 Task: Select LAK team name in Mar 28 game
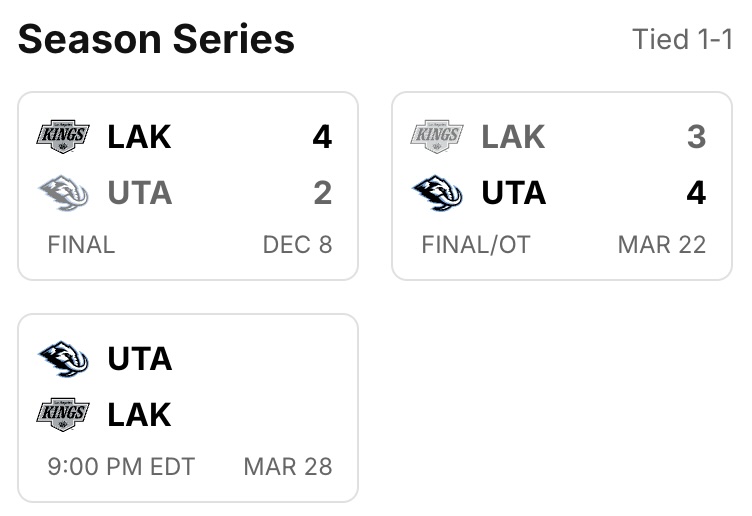[139, 415]
